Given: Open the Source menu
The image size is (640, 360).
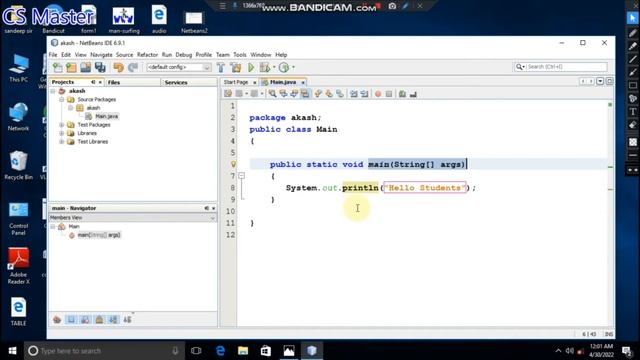Looking at the screenshot, I should coord(124,55).
